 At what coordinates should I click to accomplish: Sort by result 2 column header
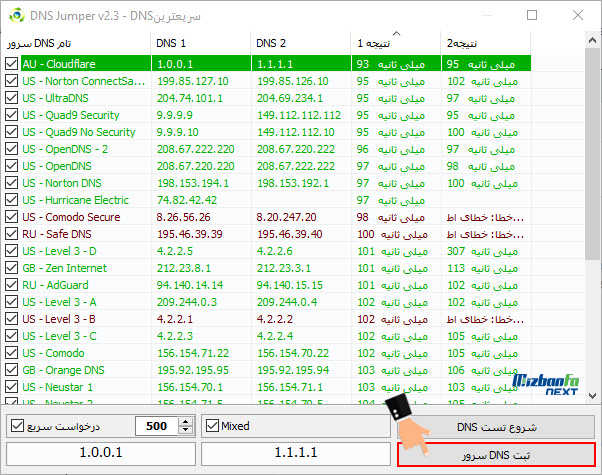point(486,43)
